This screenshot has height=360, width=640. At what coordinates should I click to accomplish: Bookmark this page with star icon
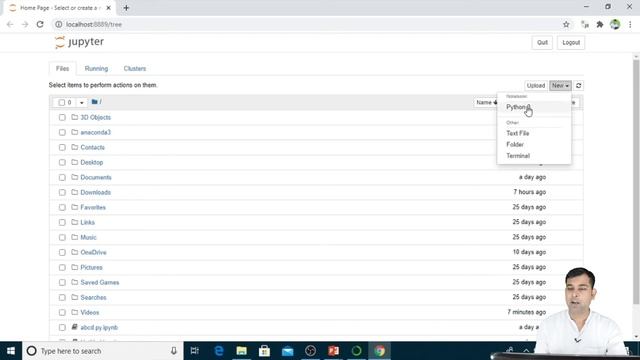click(566, 24)
